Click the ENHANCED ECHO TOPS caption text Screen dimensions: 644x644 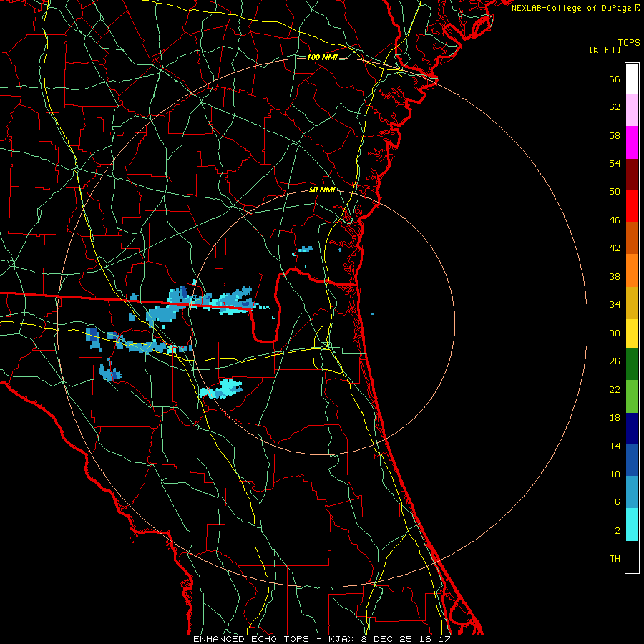(x=250, y=639)
